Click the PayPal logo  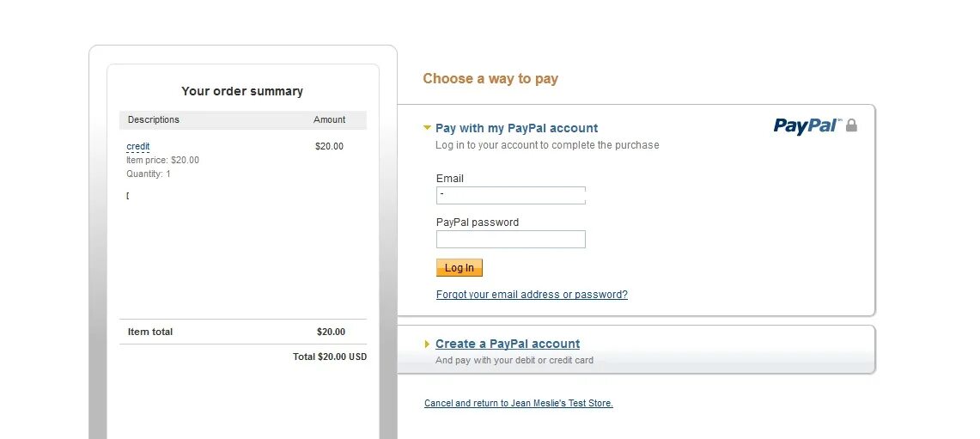click(x=807, y=125)
